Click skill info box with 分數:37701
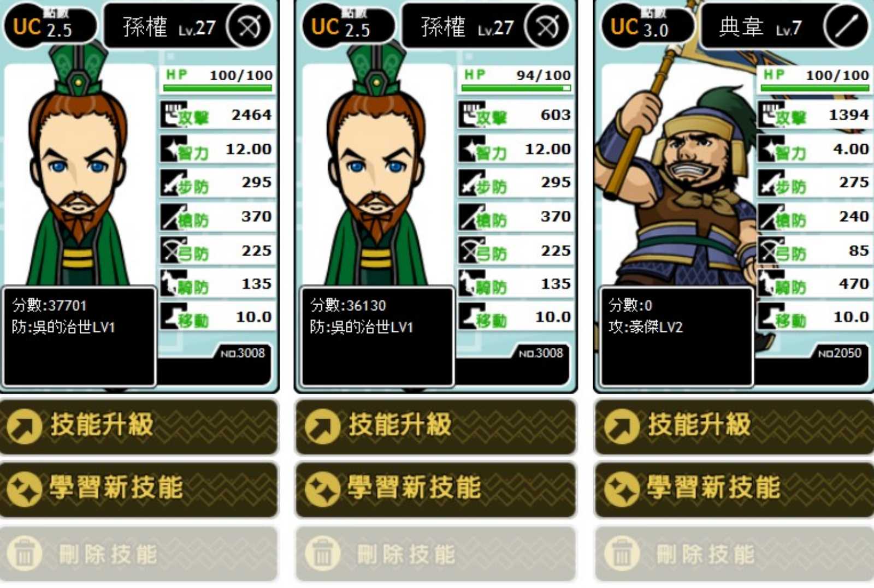Viewport: 874px width, 588px height. pos(79,336)
